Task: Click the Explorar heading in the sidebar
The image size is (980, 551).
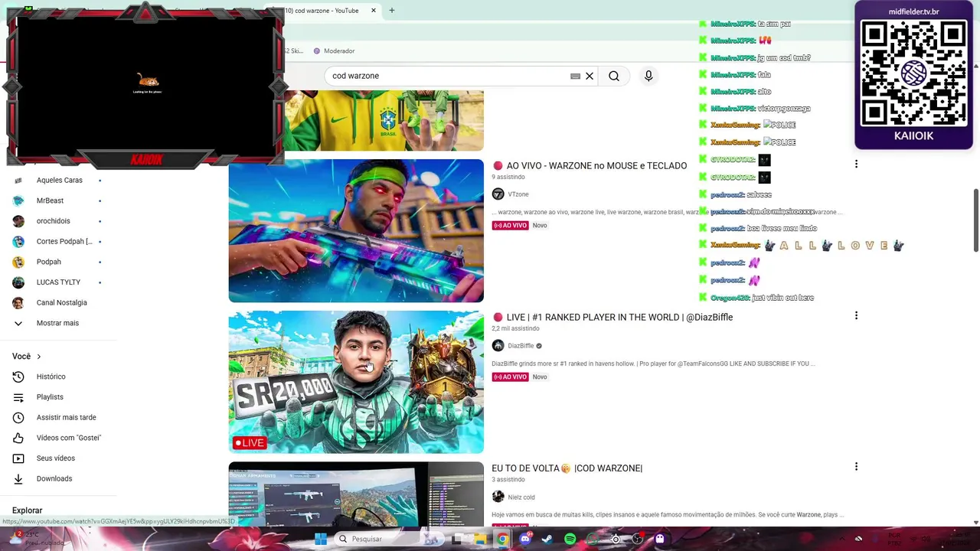Action: (27, 510)
